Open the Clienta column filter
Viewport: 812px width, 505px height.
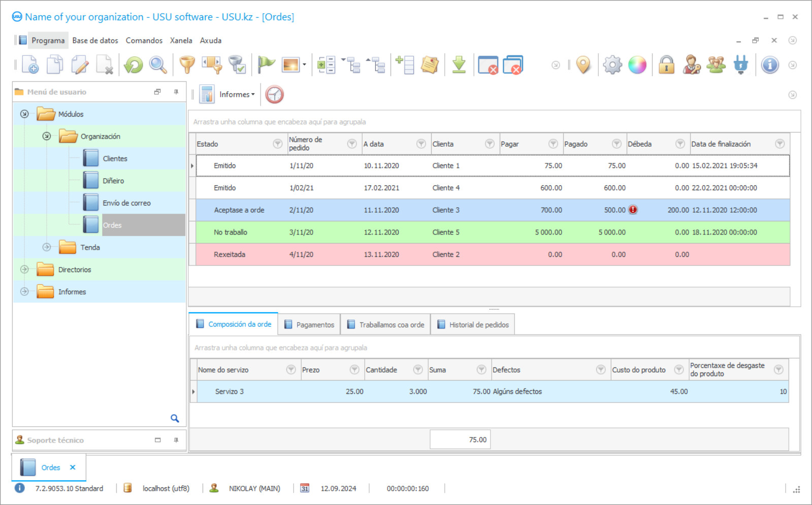tap(490, 144)
